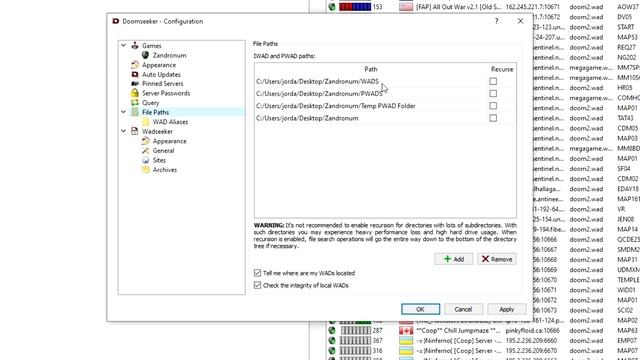Collapse the Wadseeker tree node
640x360 pixels.
pos(124,131)
